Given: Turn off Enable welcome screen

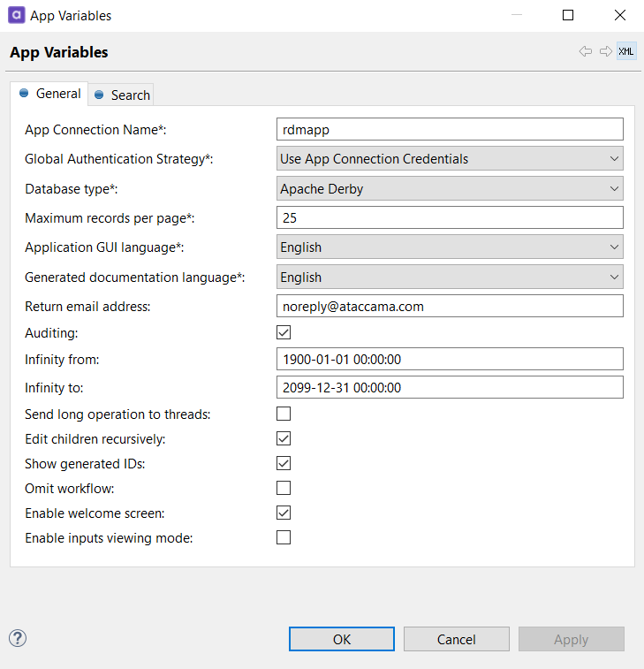Looking at the screenshot, I should (284, 513).
